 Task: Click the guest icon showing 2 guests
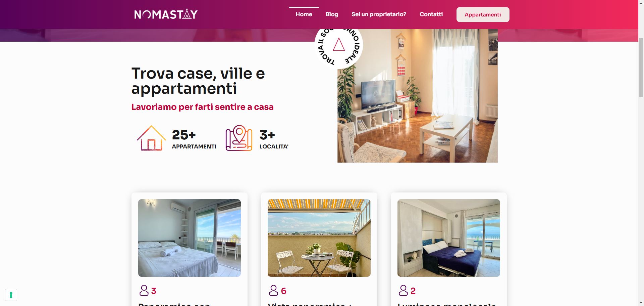[403, 291]
